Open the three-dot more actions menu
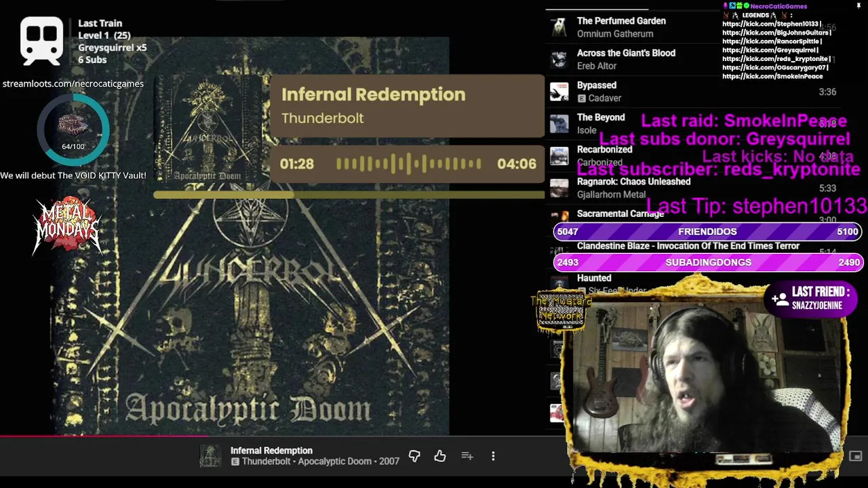Screen dimensions: 868x488 click(x=493, y=456)
